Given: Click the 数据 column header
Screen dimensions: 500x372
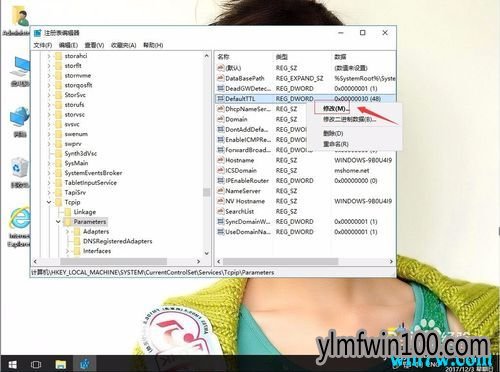Looking at the screenshot, I should point(364,57).
